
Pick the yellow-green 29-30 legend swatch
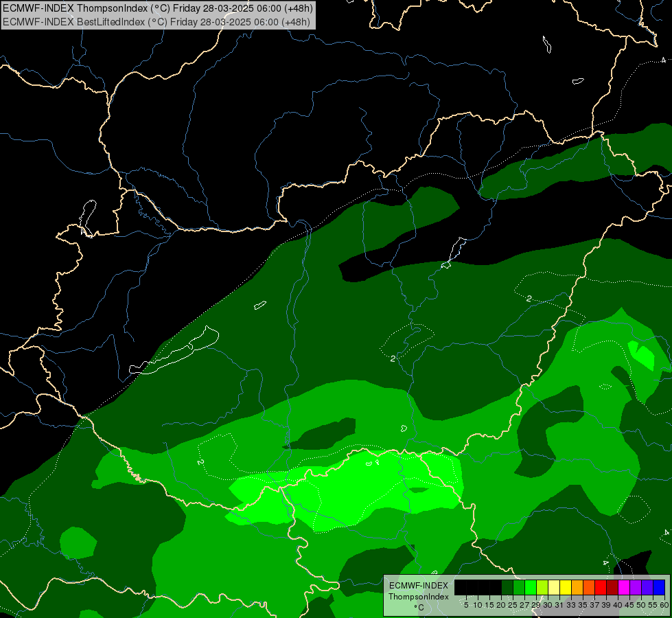[542, 587]
